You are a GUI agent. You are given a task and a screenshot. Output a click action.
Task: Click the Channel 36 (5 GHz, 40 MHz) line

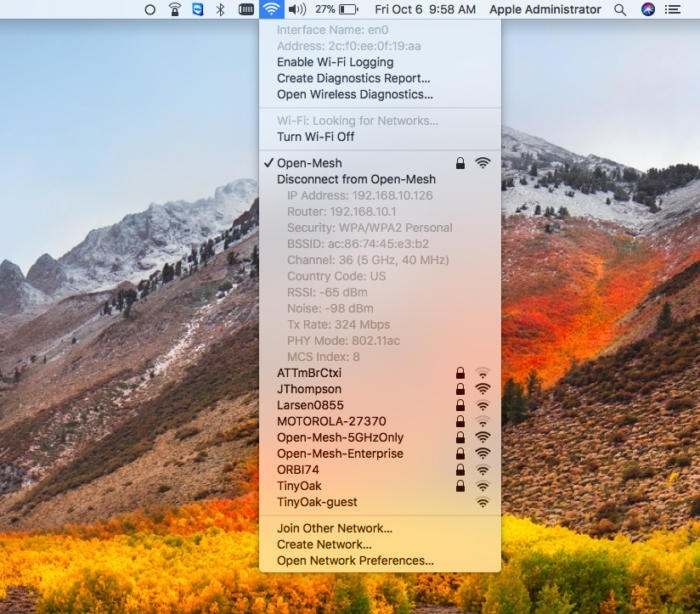(380, 260)
